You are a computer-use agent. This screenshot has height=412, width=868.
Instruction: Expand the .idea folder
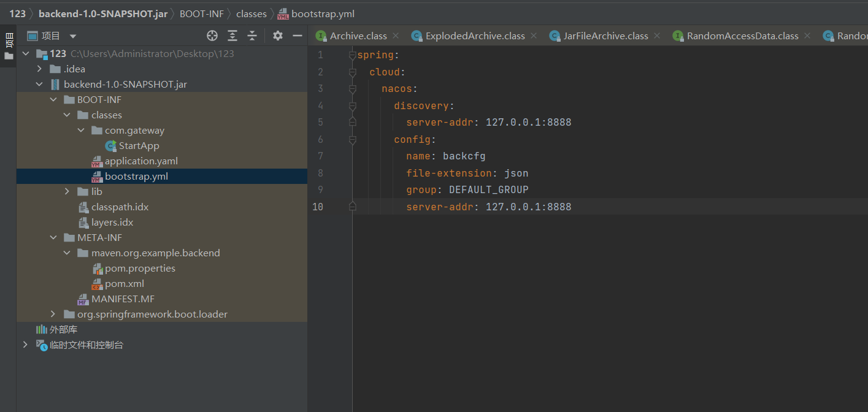pos(39,69)
